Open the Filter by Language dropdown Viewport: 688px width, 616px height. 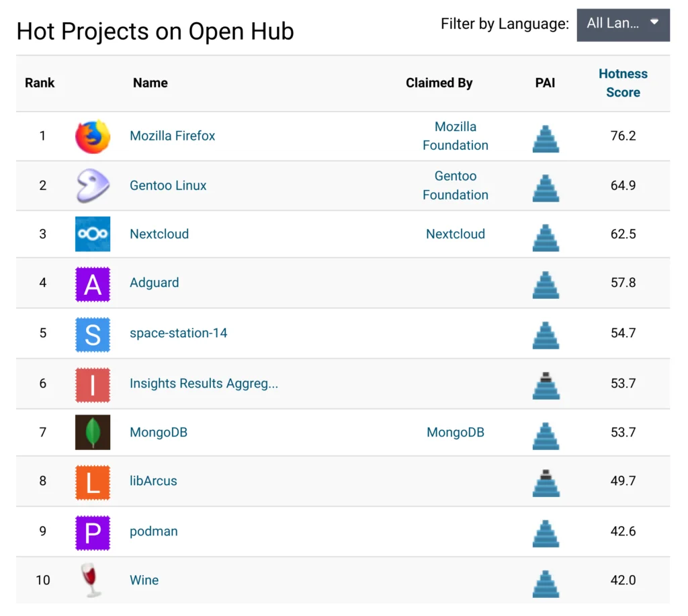tap(623, 24)
